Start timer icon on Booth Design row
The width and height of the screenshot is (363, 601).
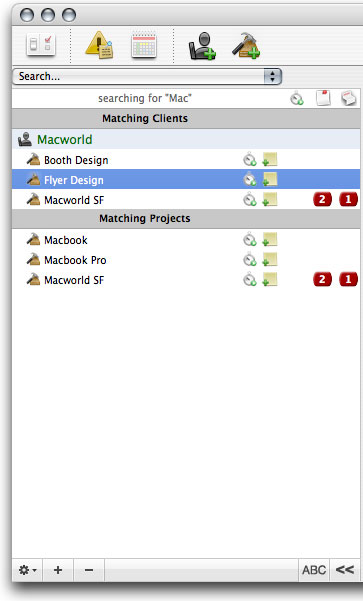pos(250,160)
